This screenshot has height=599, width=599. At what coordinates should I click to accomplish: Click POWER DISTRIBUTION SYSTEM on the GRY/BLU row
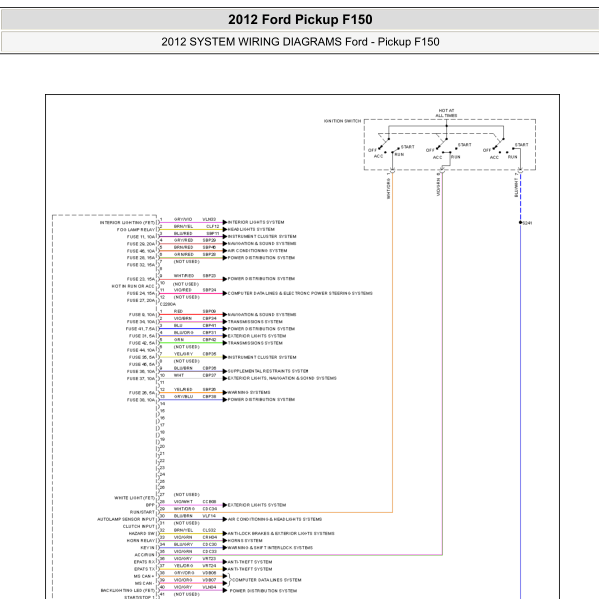pos(261,400)
